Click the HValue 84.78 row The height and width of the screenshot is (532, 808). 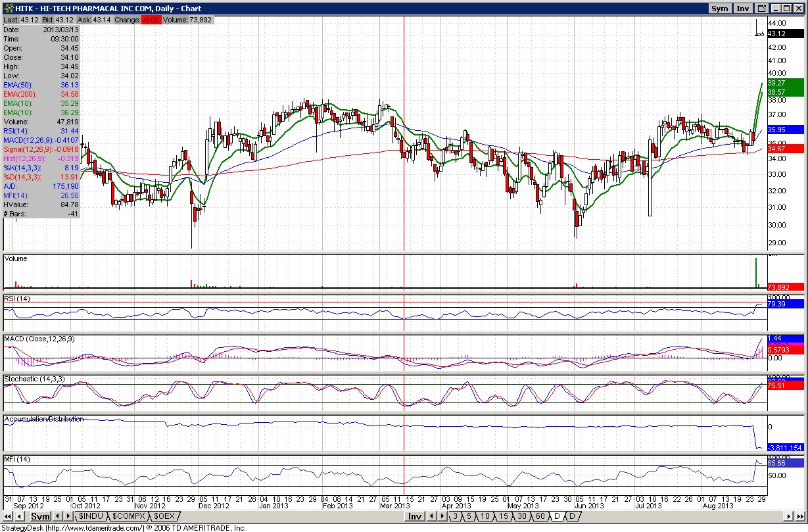[x=41, y=205]
